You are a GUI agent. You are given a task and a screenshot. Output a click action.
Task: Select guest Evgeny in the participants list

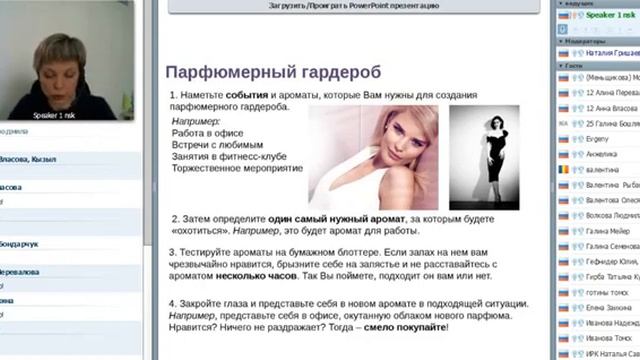598,139
